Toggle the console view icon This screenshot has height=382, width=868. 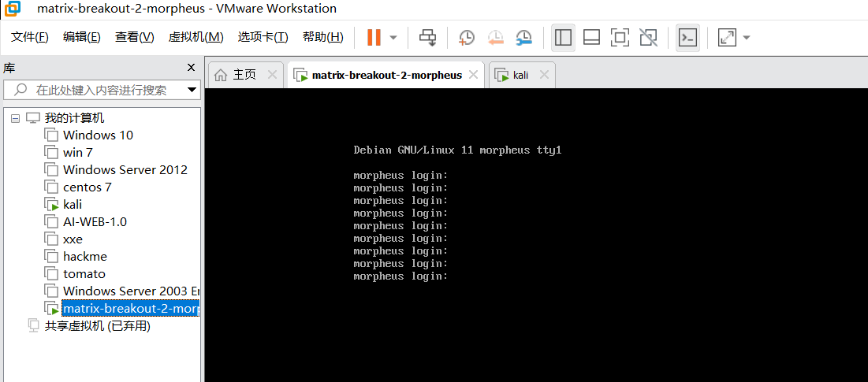[688, 38]
